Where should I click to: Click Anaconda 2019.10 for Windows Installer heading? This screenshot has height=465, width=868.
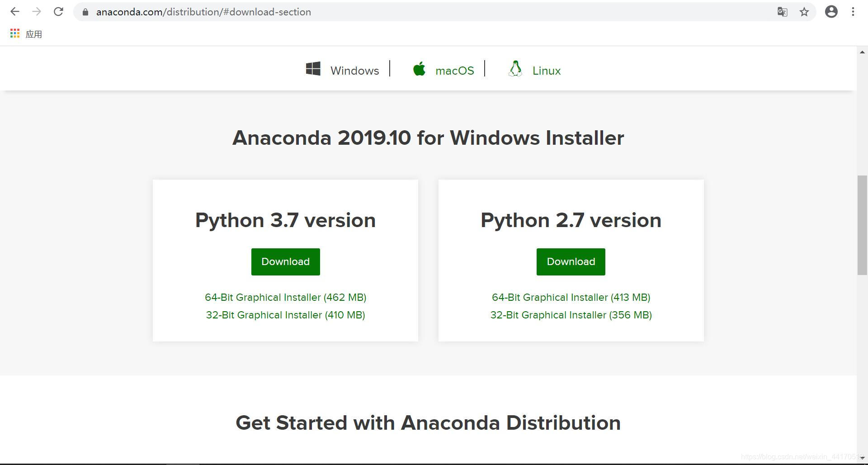click(428, 138)
